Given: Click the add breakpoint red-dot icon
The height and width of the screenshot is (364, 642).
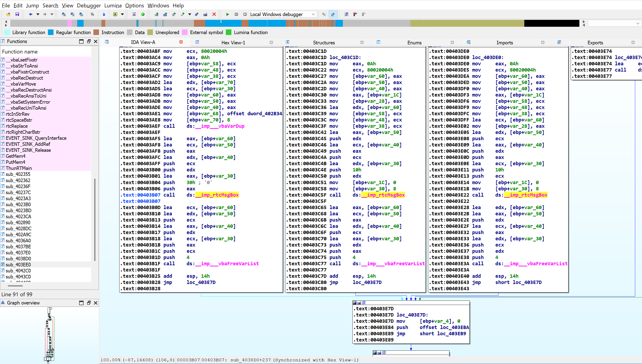Looking at the screenshot, I should pos(355,14).
